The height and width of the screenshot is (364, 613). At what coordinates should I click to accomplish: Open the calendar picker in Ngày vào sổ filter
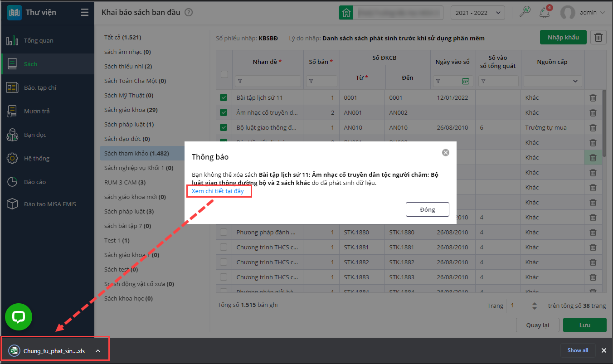(x=466, y=81)
